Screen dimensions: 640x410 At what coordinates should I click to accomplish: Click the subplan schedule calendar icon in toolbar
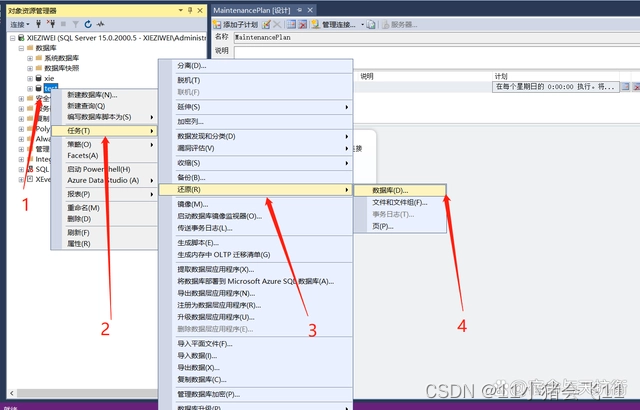point(291,25)
